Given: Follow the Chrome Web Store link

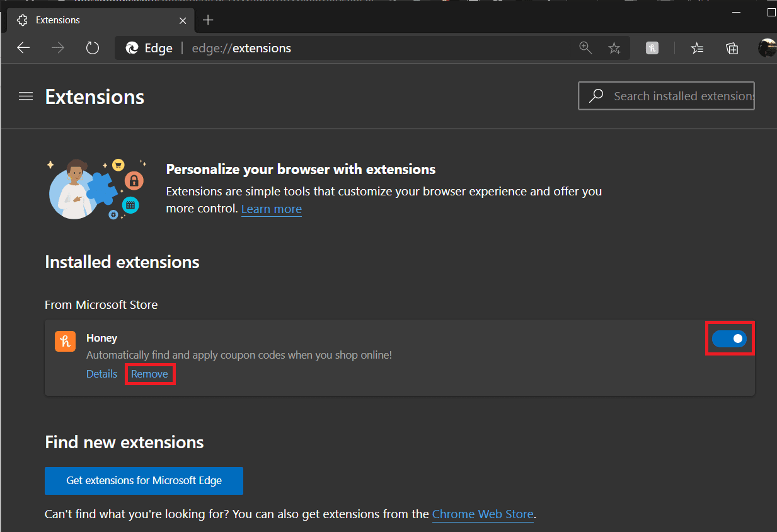Looking at the screenshot, I should click(483, 514).
